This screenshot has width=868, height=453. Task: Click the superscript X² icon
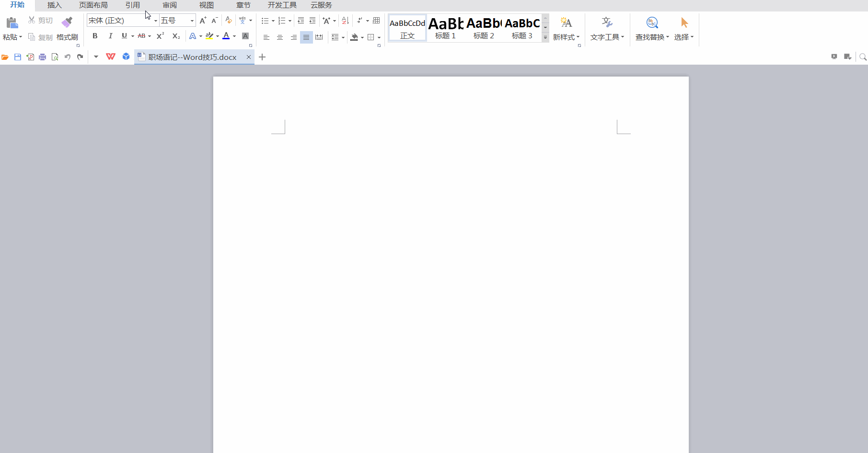click(x=160, y=36)
